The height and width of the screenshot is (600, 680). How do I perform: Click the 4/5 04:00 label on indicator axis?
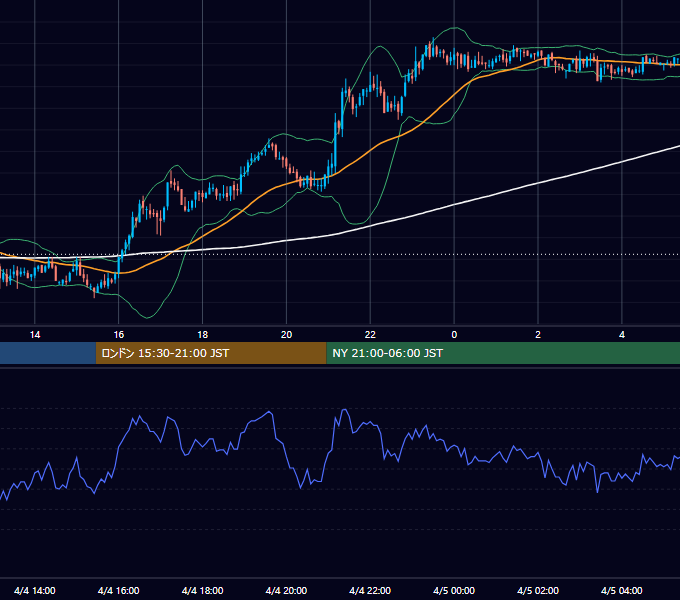(622, 590)
